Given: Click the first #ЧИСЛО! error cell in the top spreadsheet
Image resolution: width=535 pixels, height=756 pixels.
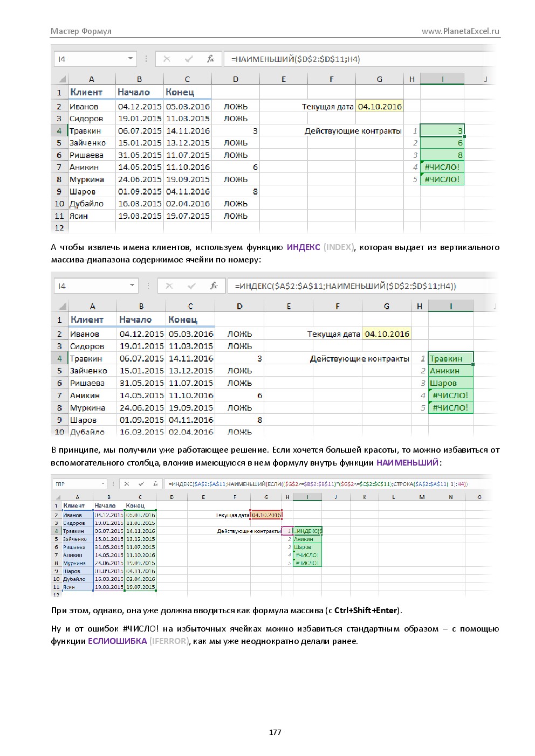Looking at the screenshot, I should (x=442, y=167).
